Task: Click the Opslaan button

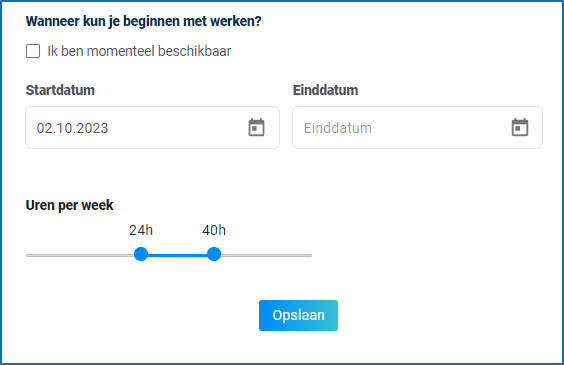Action: (x=298, y=315)
